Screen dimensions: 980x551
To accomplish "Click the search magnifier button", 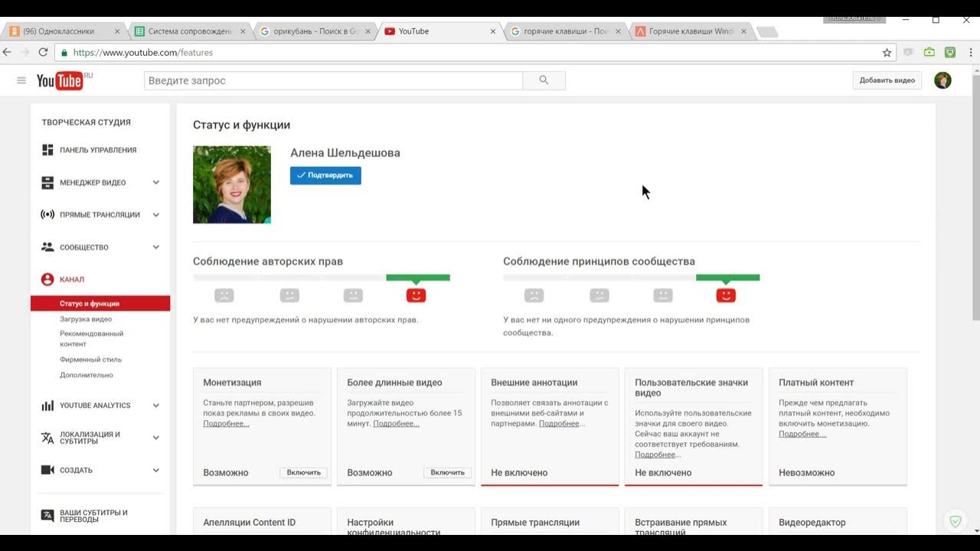I will click(544, 80).
